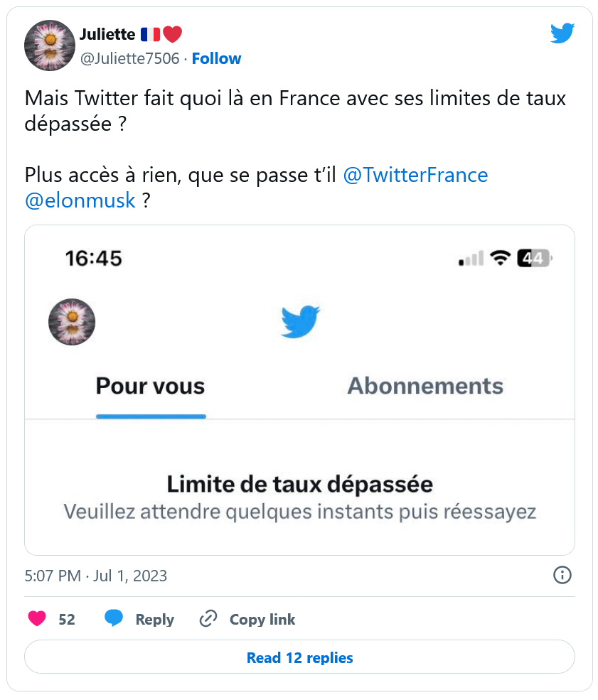The width and height of the screenshot is (598, 700).
Task: Click the Reply speech bubble icon
Action: [114, 619]
